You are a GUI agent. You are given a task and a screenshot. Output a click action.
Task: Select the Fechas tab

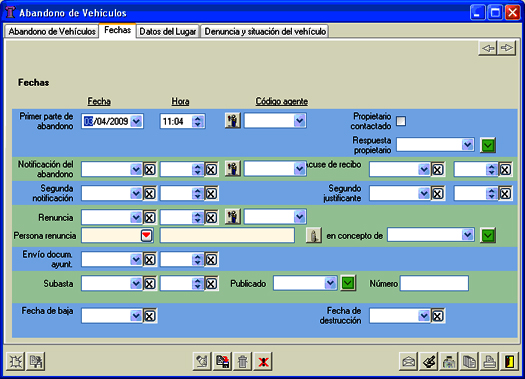(x=117, y=30)
